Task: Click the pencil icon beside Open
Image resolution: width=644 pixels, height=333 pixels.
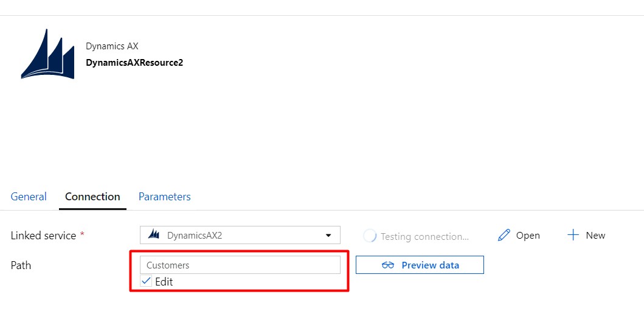Action: 504,236
